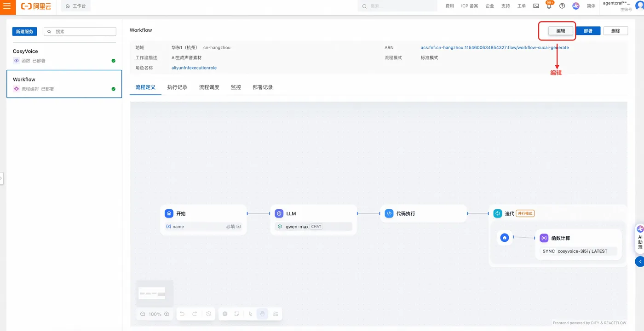644x331 pixels.
Task: Select the 函数计算 node
Action: click(579, 245)
